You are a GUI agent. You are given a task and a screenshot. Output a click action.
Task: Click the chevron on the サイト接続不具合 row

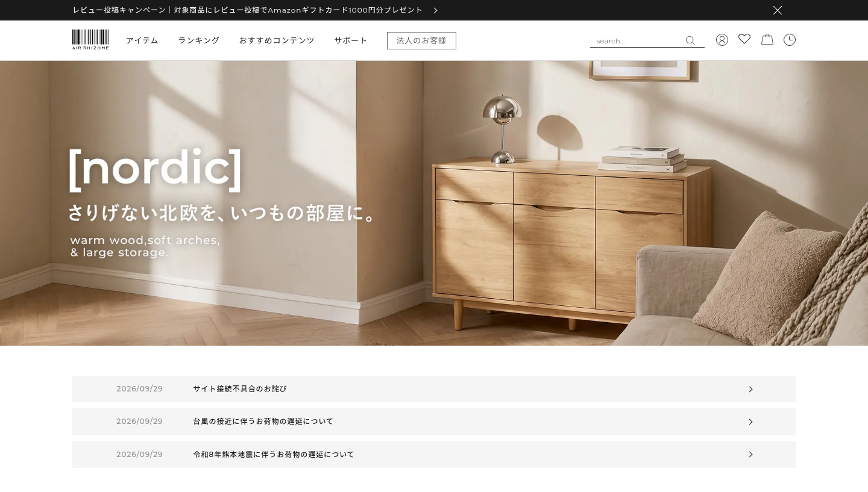pyautogui.click(x=750, y=389)
